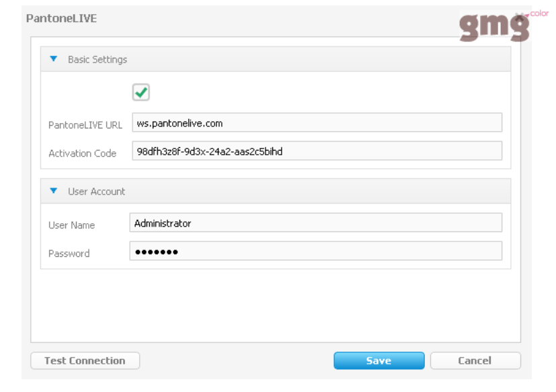Click the User Account header text
The height and width of the screenshot is (392, 556).
(x=96, y=192)
